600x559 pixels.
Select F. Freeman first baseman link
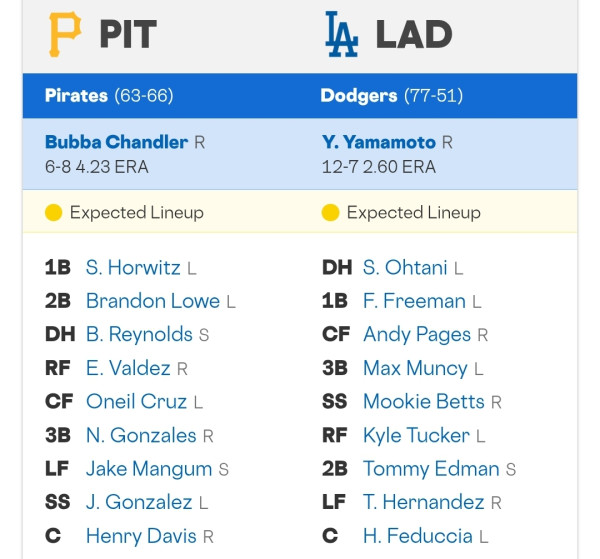[414, 301]
